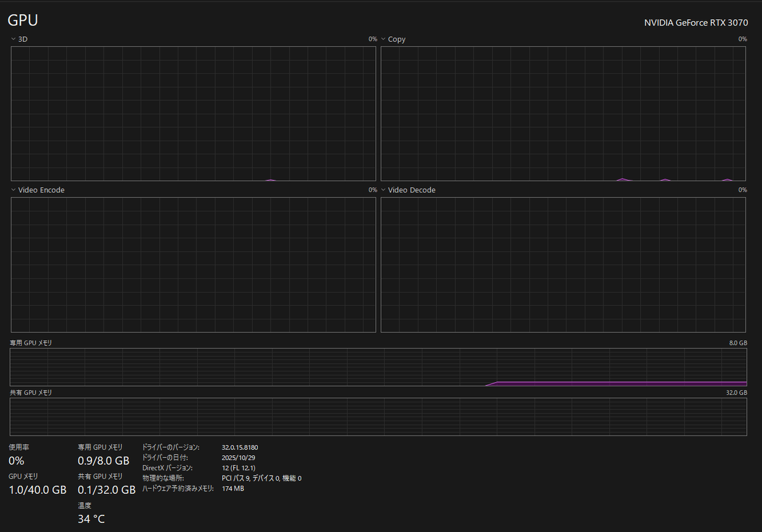762x532 pixels.
Task: Click the Video Decode graph area
Action: [x=563, y=265]
